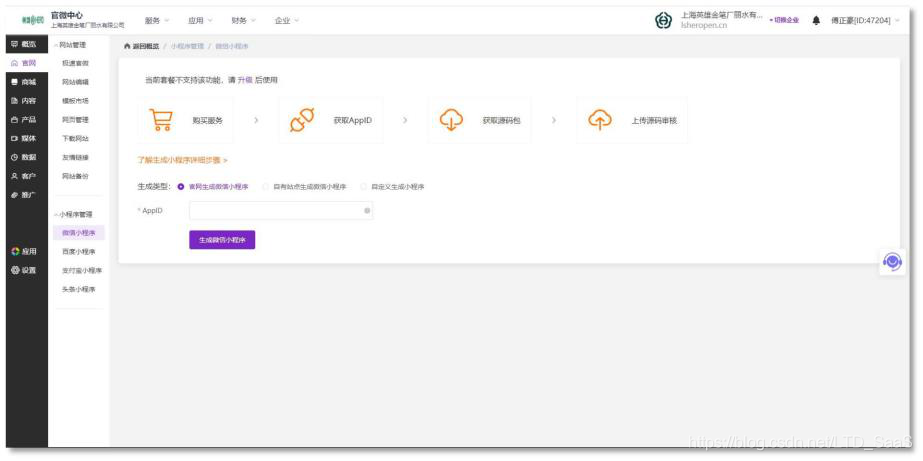Click into the AppID input field
Image resolution: width=923 pixels, height=461 pixels.
point(281,210)
